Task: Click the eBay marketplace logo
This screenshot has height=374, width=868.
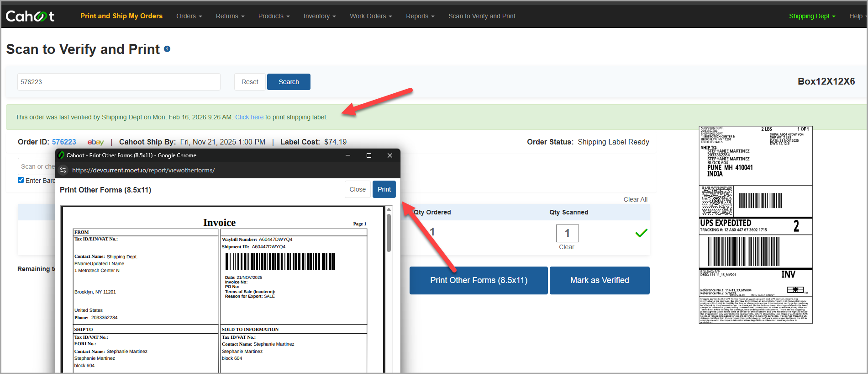Action: coord(96,142)
